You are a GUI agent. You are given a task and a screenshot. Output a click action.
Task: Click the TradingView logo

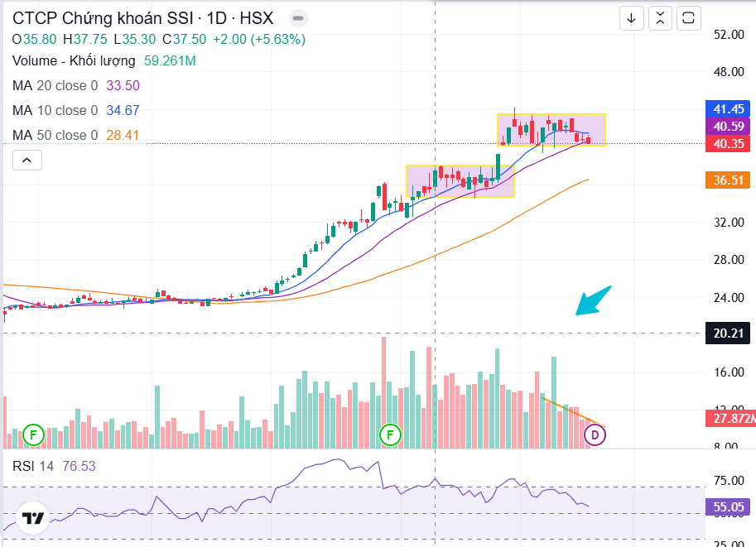tap(34, 519)
